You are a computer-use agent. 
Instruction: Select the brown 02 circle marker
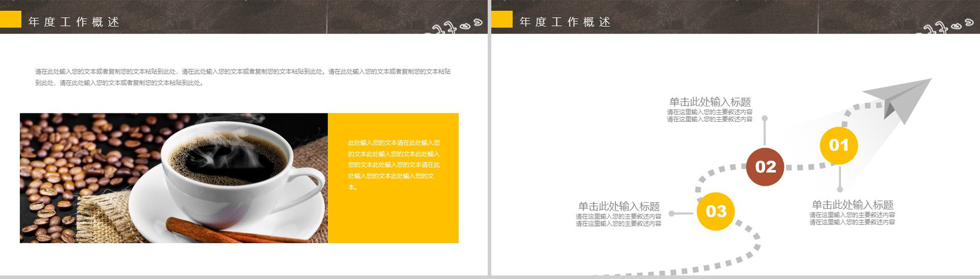pyautogui.click(x=765, y=167)
